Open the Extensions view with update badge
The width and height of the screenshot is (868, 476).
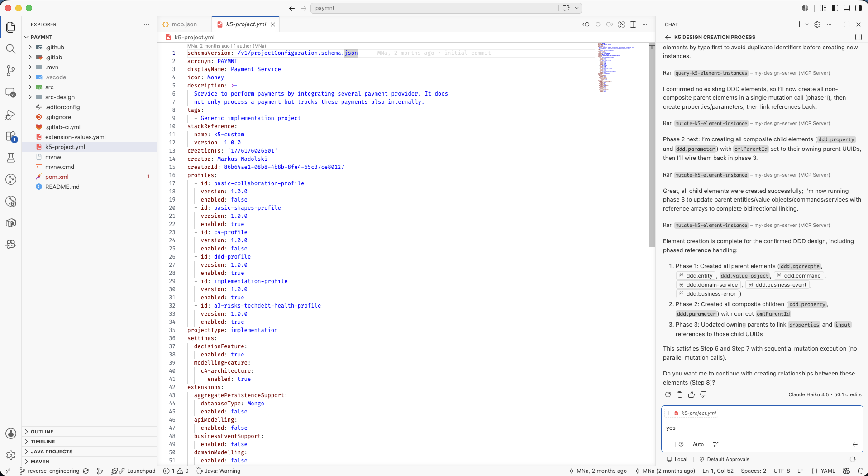coord(11,136)
